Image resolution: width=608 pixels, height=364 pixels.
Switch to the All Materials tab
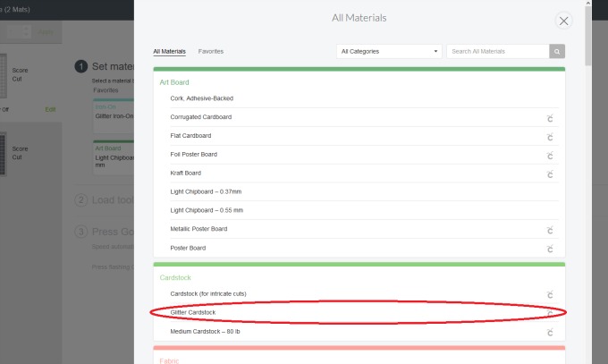coord(170,51)
